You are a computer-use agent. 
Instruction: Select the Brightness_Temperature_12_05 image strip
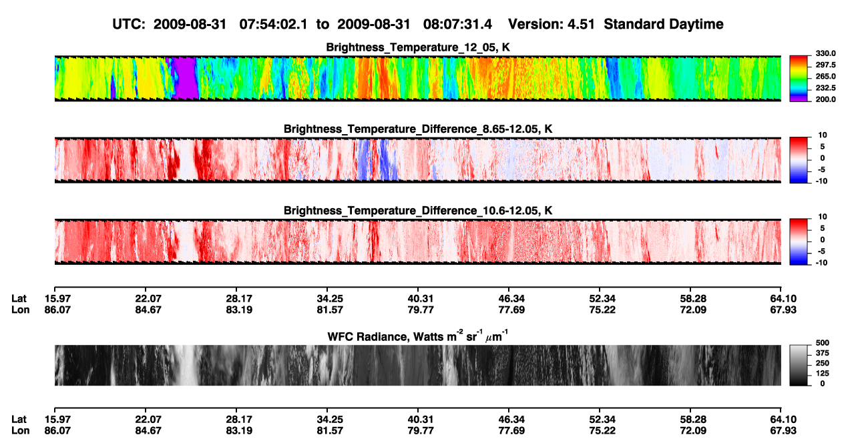[417, 78]
